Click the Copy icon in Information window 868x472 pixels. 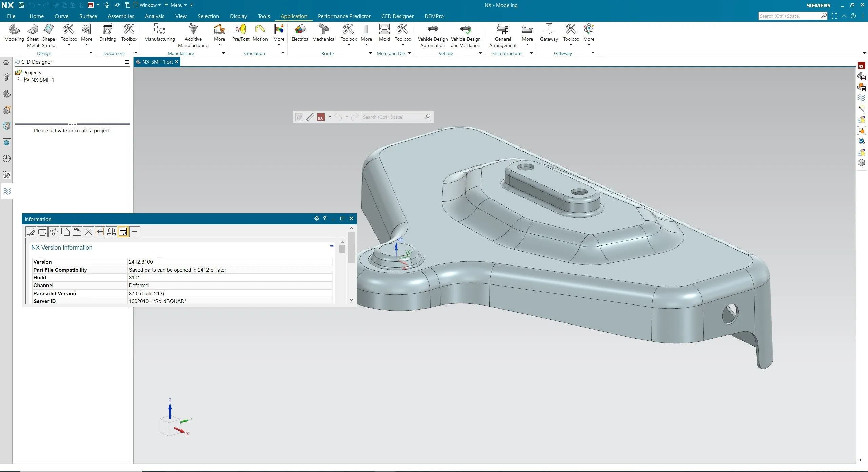tap(65, 232)
